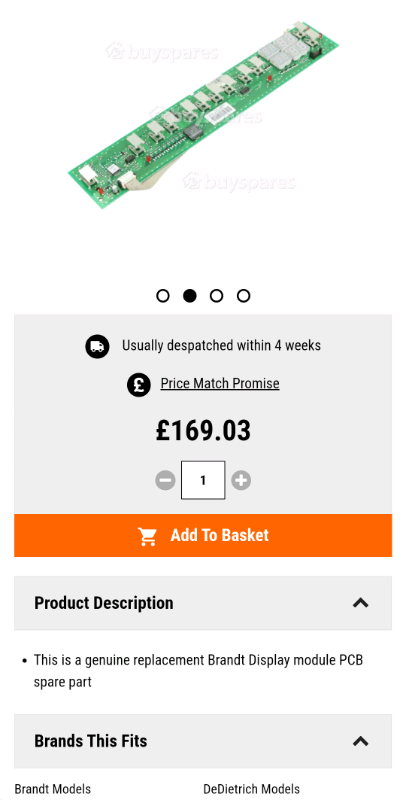Click the PCB product image
The height and width of the screenshot is (800, 406).
pyautogui.click(x=203, y=115)
